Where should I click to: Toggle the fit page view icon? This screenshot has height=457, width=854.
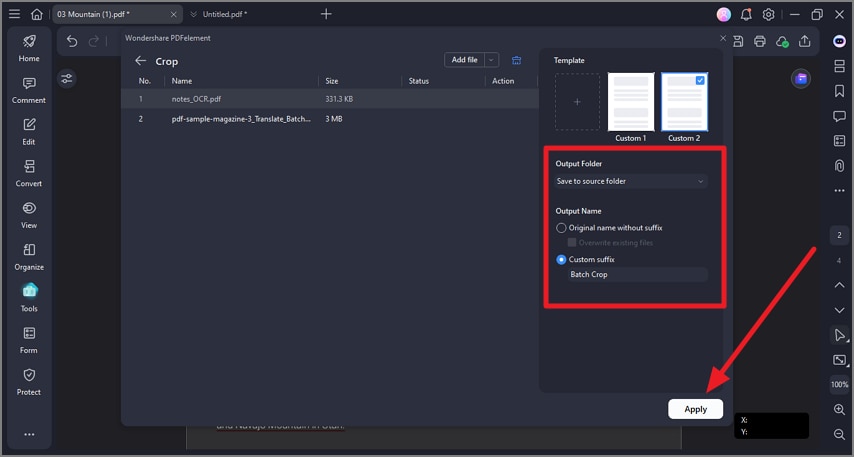pos(839,360)
